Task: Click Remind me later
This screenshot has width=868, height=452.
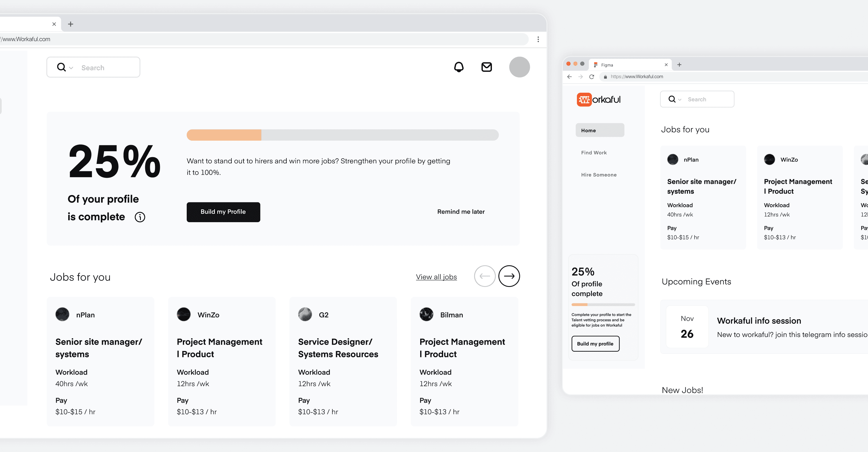Action: click(x=461, y=212)
